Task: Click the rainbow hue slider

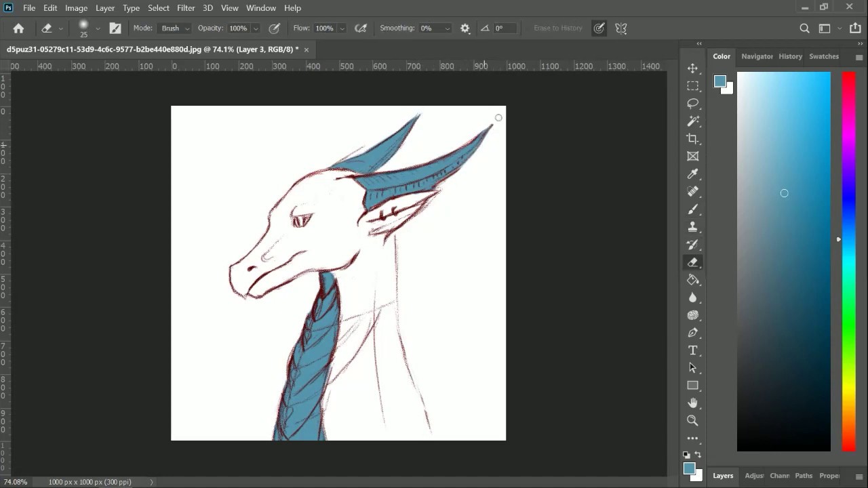Action: pyautogui.click(x=849, y=261)
